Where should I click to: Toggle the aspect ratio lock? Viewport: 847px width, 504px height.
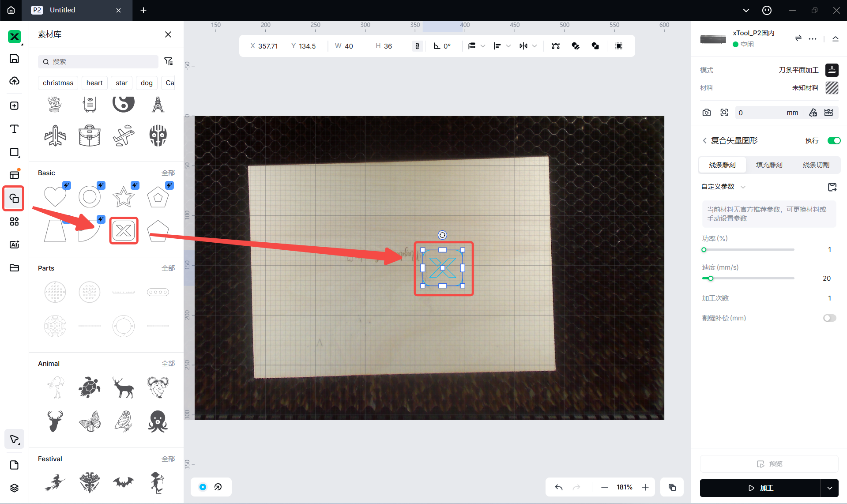(417, 46)
